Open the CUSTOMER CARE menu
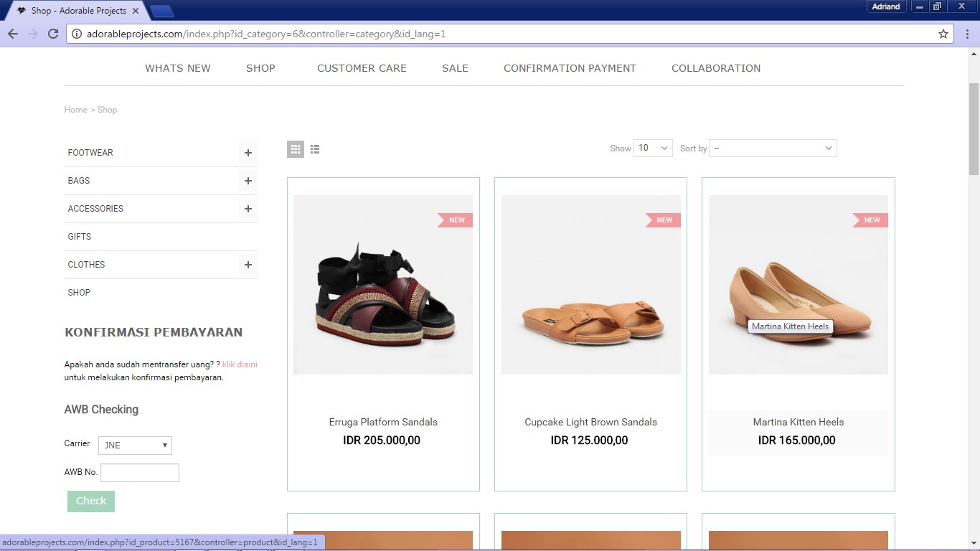This screenshot has width=980, height=551. click(362, 68)
